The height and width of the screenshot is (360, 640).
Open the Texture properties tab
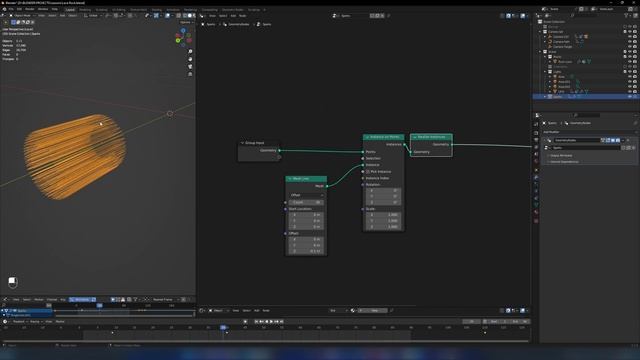536,221
